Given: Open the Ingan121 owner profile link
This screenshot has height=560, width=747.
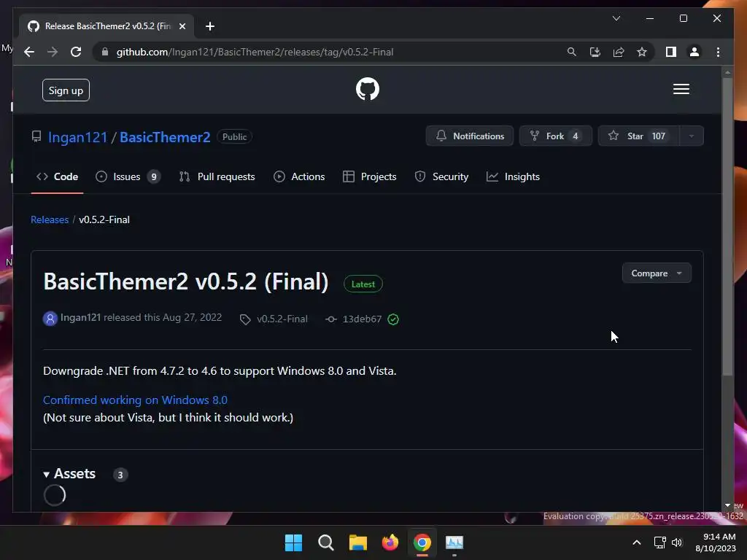Looking at the screenshot, I should pyautogui.click(x=77, y=137).
